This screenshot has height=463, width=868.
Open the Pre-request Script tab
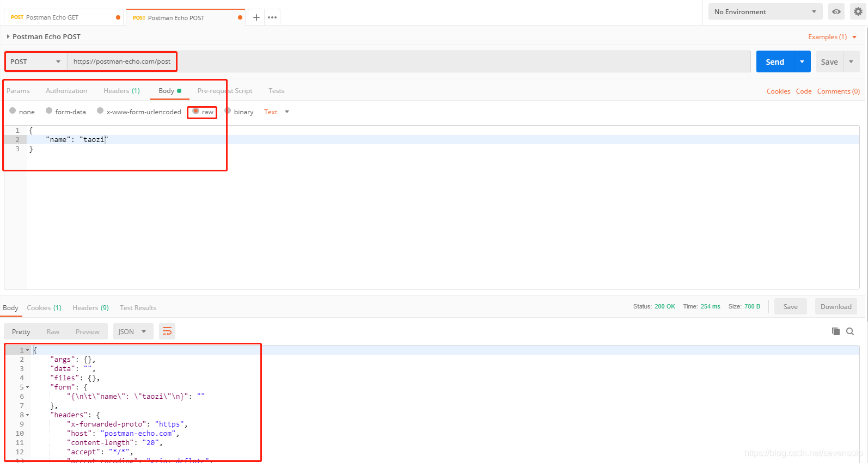pyautogui.click(x=225, y=91)
